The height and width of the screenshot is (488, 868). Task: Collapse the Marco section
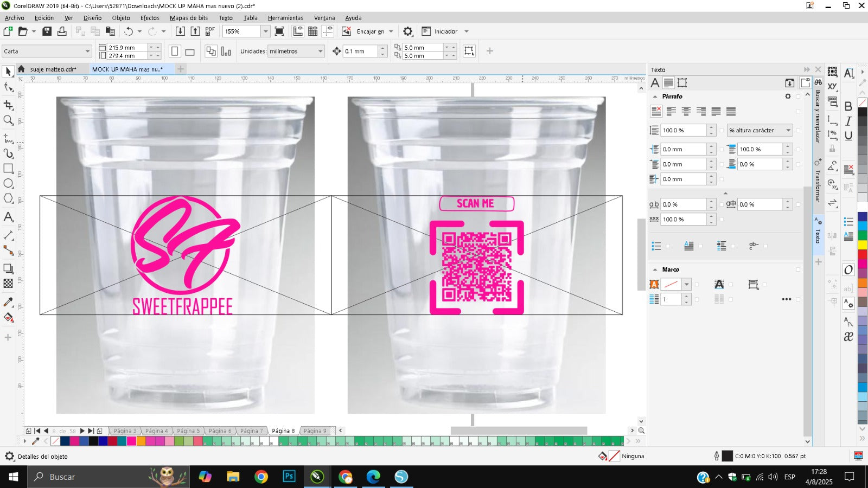coord(655,269)
